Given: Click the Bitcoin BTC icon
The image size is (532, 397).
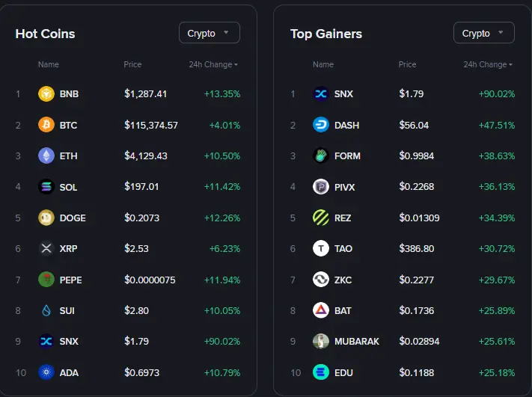Looking at the screenshot, I should (46, 125).
